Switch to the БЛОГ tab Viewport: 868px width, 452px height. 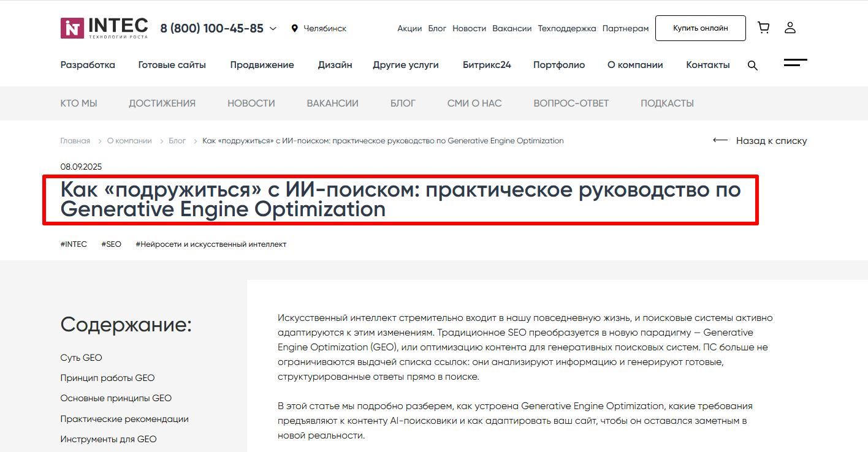(402, 103)
